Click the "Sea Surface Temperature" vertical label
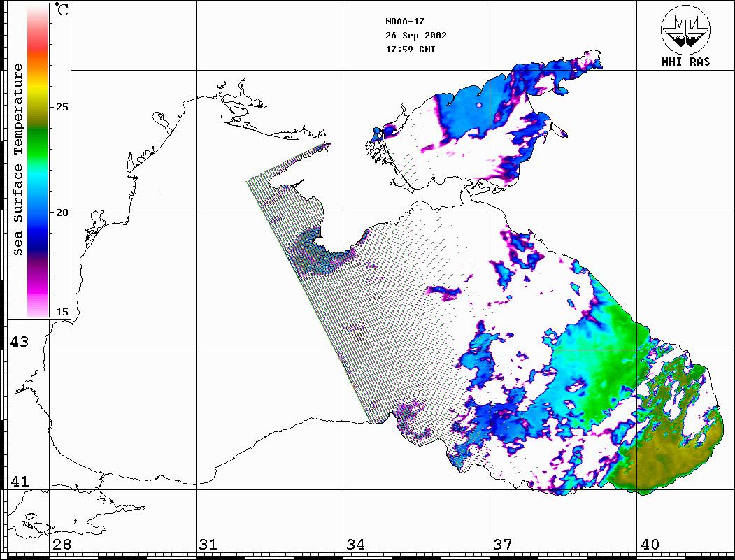735x560 pixels. coord(17,159)
